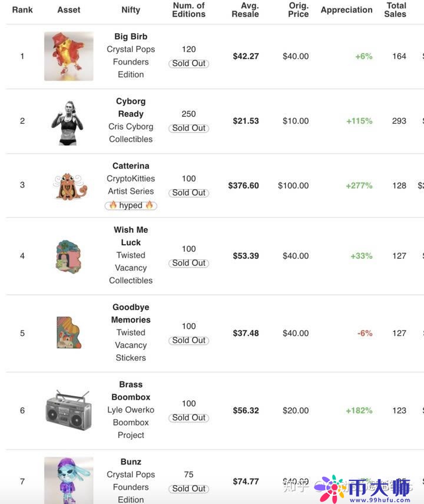Open the Cyborg Ready title link
The image size is (424, 504).
131,107
